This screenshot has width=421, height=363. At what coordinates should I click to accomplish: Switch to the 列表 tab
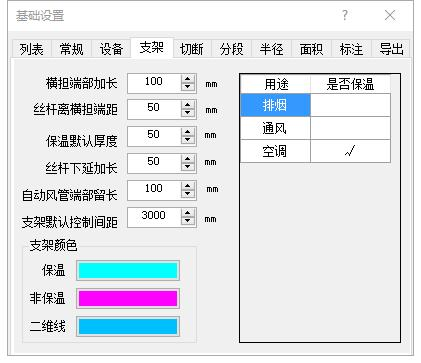(x=31, y=49)
